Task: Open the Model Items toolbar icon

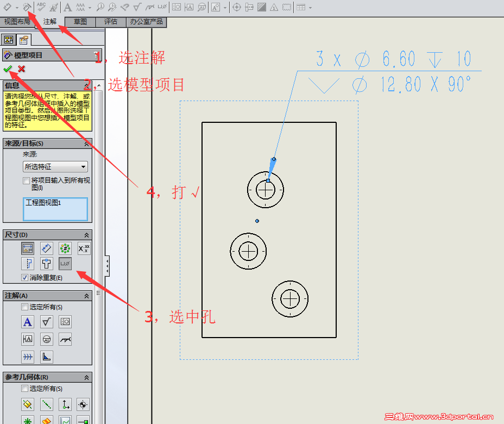Action: coord(27,7)
